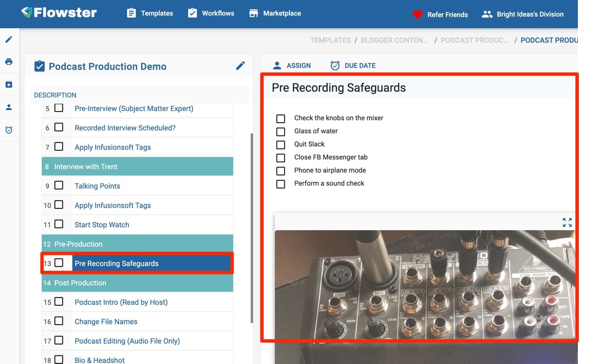Open step 'Start Stop Watch'
589x364 pixels.
click(x=102, y=225)
